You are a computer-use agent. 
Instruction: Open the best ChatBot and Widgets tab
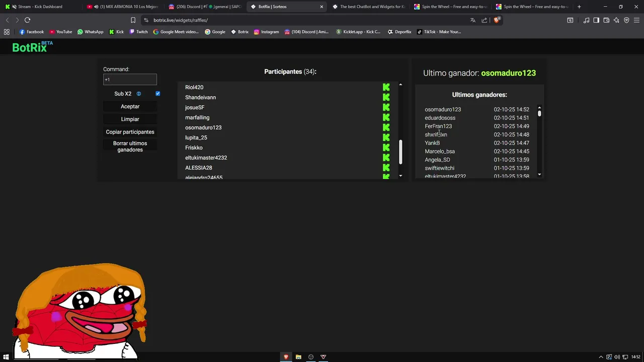click(x=368, y=7)
